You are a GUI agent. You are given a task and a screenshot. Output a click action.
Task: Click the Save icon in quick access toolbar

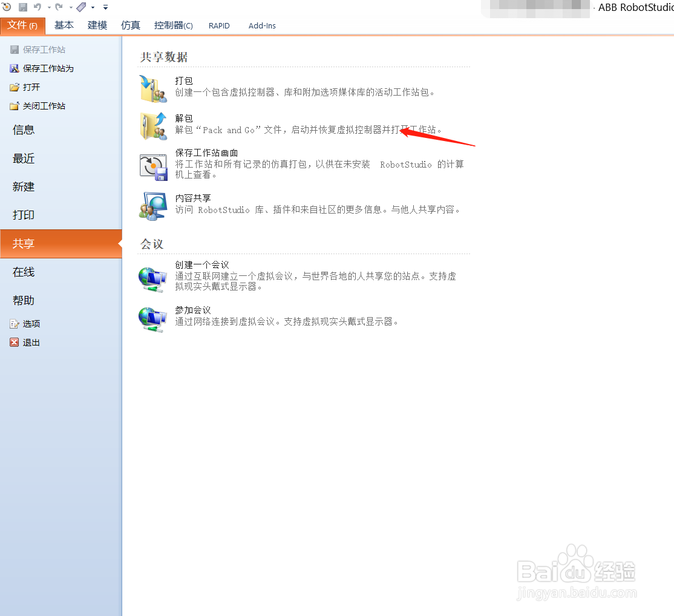pyautogui.click(x=23, y=7)
